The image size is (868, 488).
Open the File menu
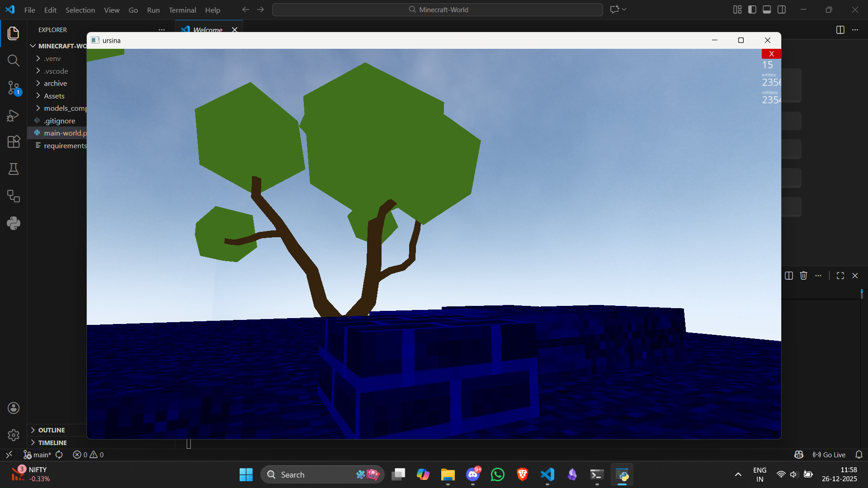click(29, 10)
